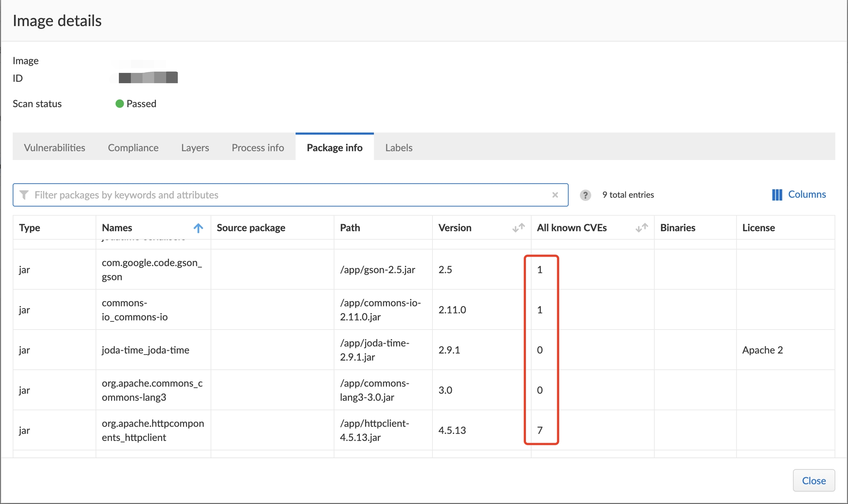The width and height of the screenshot is (848, 504).
Task: Switch to the Vulnerabilities tab
Action: [x=54, y=148]
